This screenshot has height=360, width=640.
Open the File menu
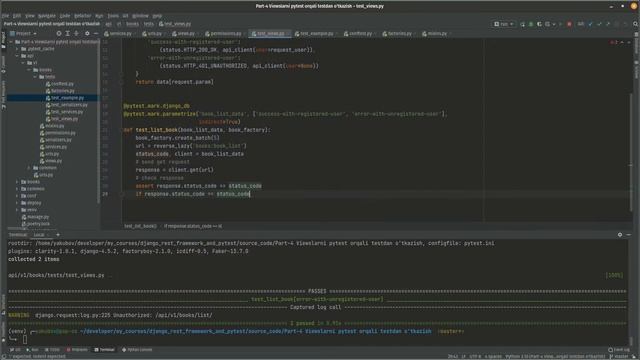pyautogui.click(x=5, y=16)
